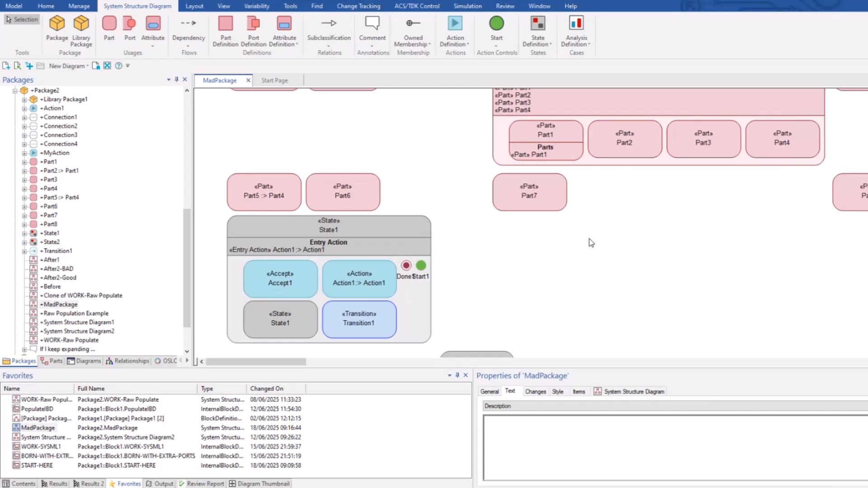Select the Transition1 element in diagram
Viewport: 868px width, 488px height.
pos(359,319)
